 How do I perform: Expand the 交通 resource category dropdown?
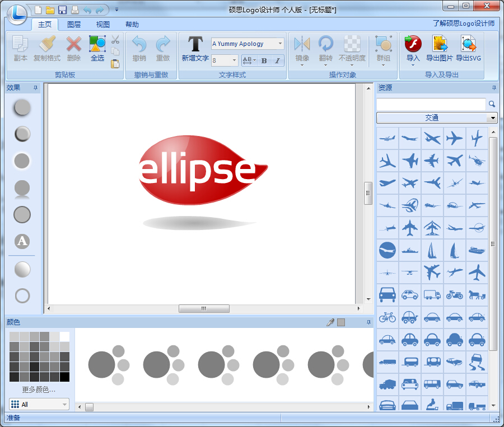tap(493, 118)
